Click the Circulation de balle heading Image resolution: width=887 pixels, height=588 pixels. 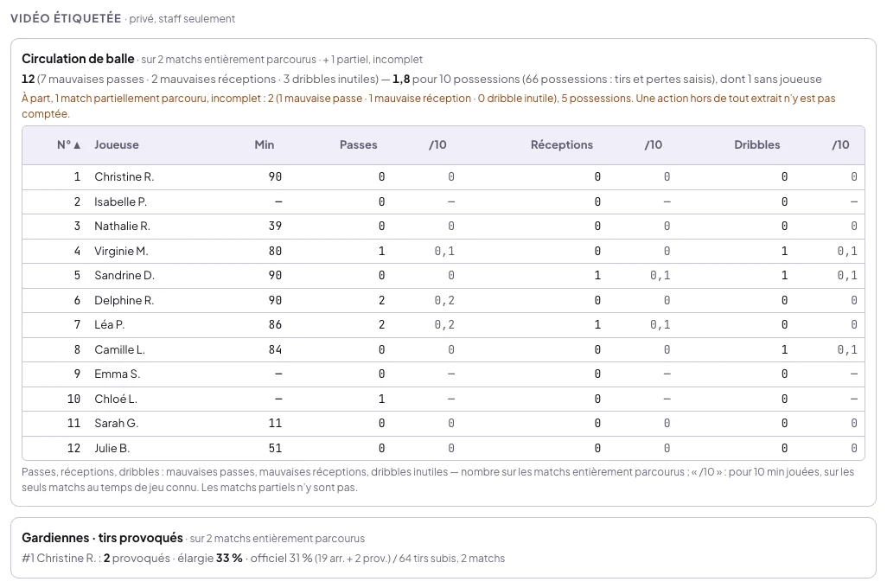[x=78, y=59]
